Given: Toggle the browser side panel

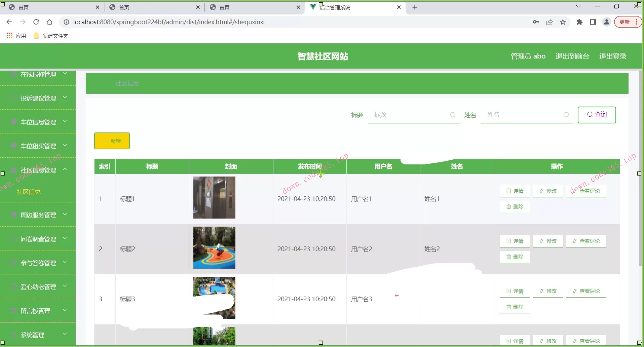Looking at the screenshot, I should (593, 22).
